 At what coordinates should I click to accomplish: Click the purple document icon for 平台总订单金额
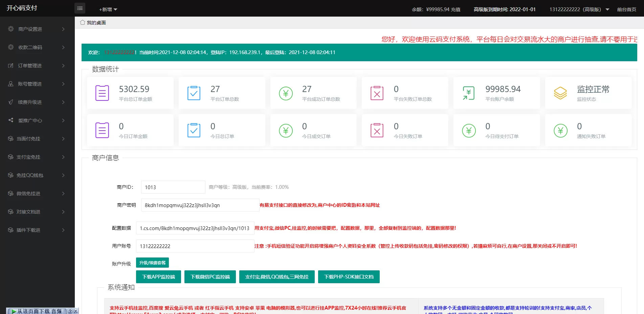pyautogui.click(x=102, y=93)
